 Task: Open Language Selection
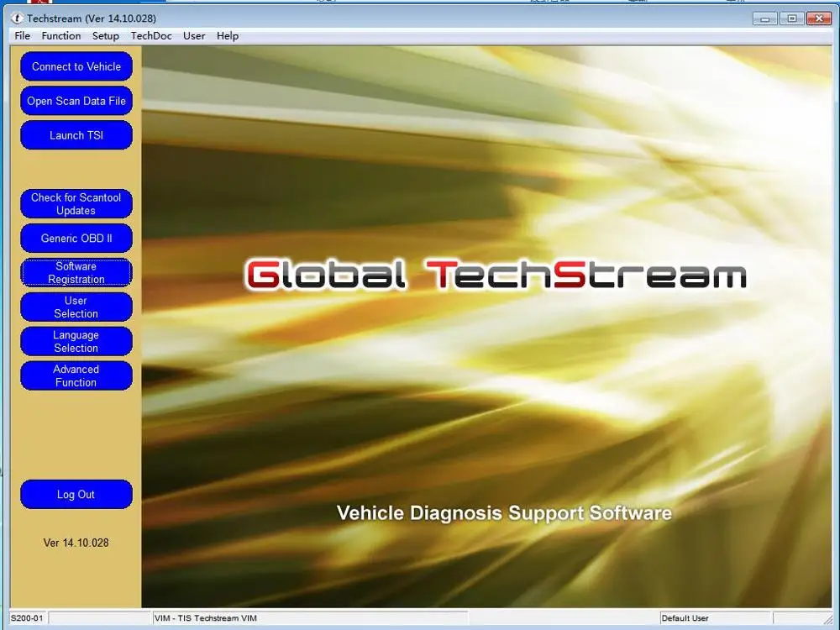coord(76,341)
